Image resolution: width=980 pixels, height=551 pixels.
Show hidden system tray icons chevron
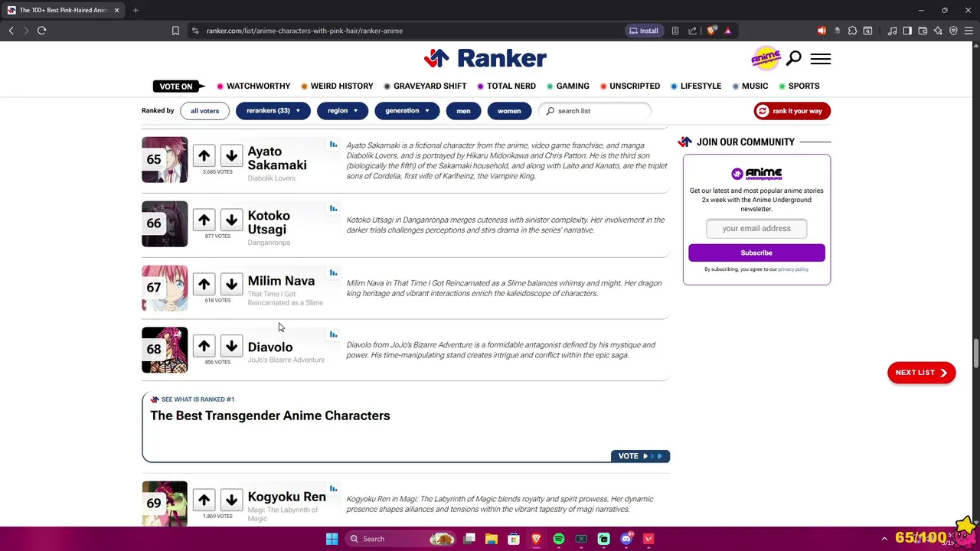click(884, 539)
